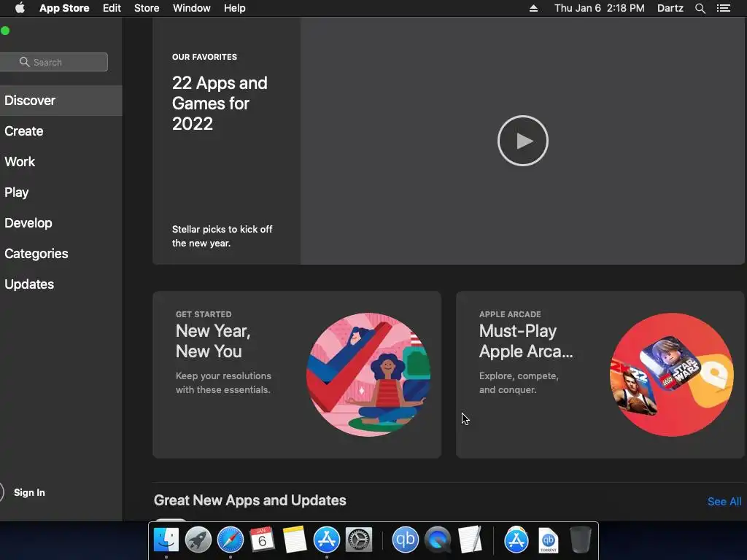The width and height of the screenshot is (747, 560).
Task: Click the date and time in menu bar
Action: [600, 8]
